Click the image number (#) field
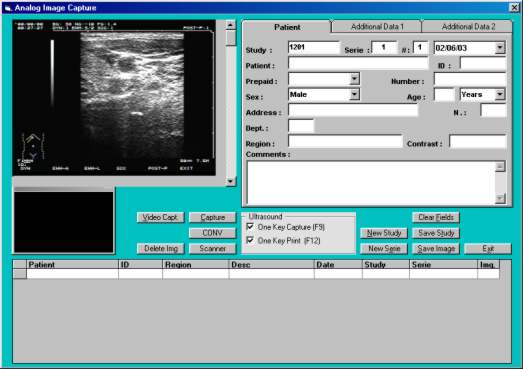 (x=420, y=47)
